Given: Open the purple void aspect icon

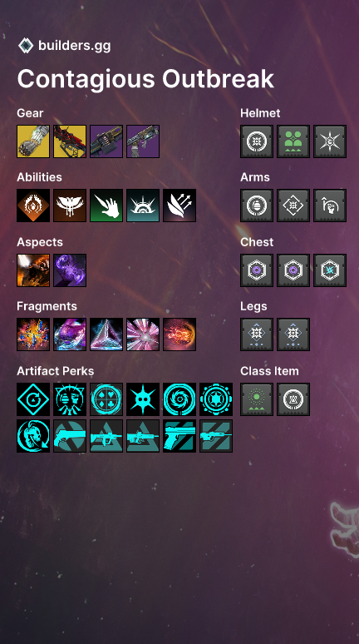Looking at the screenshot, I should coord(70,270).
